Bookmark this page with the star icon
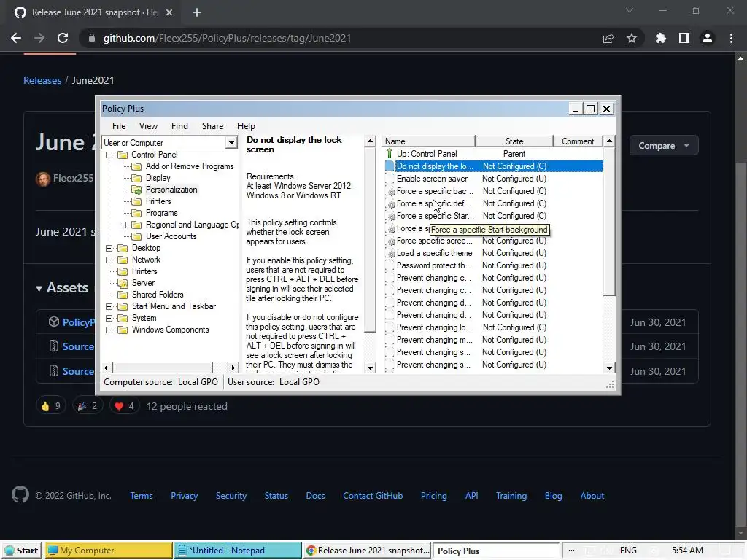The image size is (747, 560). (632, 38)
